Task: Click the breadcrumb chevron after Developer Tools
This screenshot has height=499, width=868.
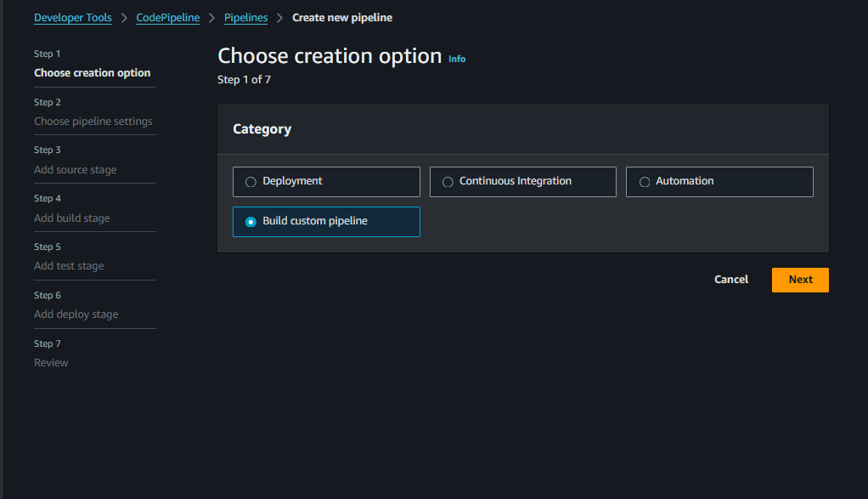Action: (x=124, y=18)
